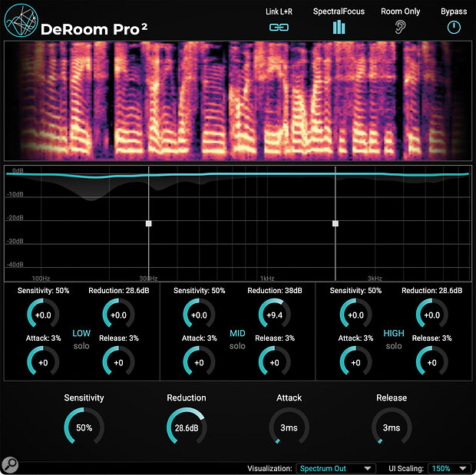Click the MID 'Reduction: 38dB' readout

(x=275, y=291)
